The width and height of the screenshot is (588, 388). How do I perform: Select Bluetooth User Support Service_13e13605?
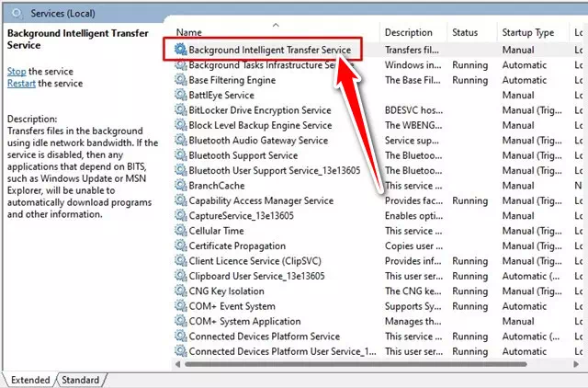275,170
